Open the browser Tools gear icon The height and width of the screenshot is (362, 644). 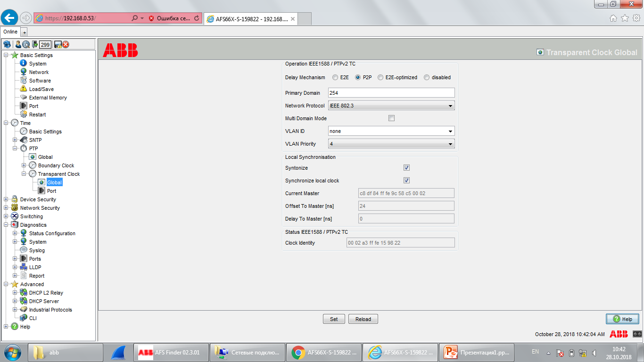click(636, 18)
